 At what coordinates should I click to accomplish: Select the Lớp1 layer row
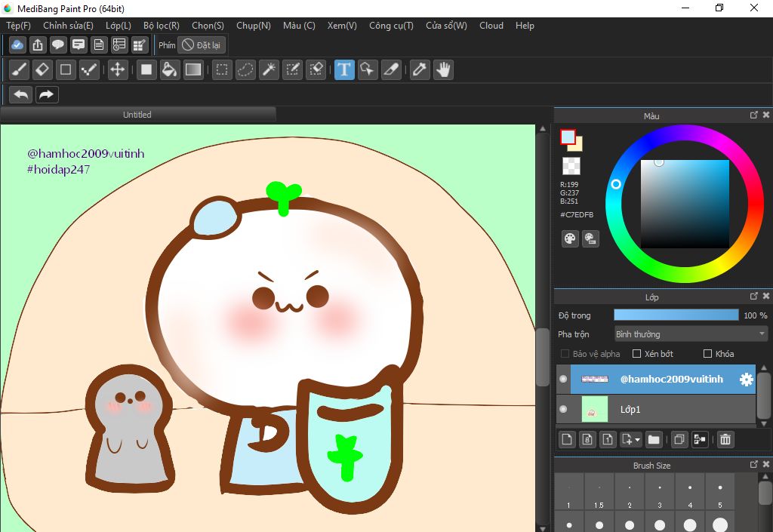click(656, 409)
